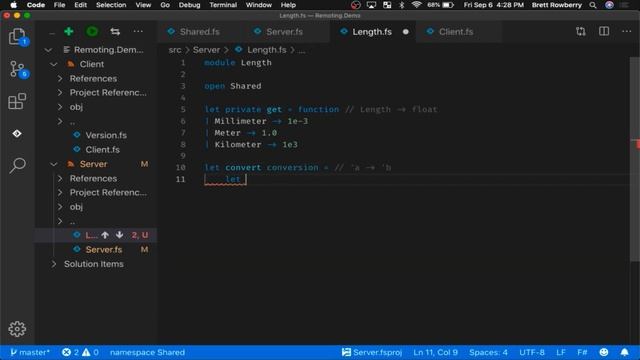The width and height of the screenshot is (640, 360).
Task: Click the master branch indicator
Action: coord(30,352)
